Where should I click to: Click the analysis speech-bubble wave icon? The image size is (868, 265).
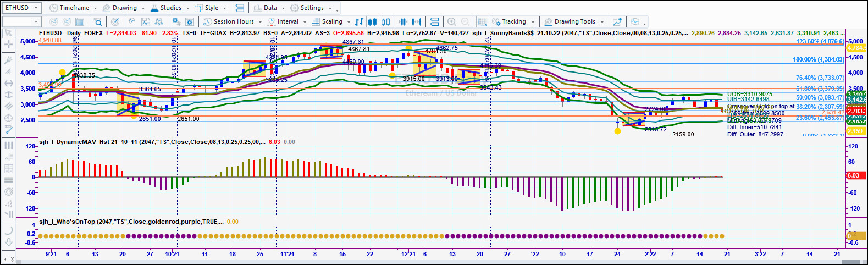(x=635, y=21)
